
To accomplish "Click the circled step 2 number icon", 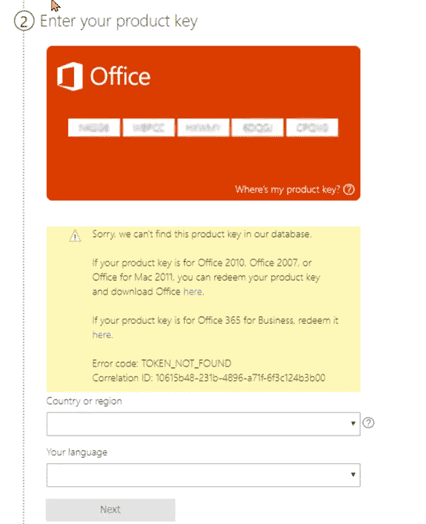I will click(x=24, y=21).
